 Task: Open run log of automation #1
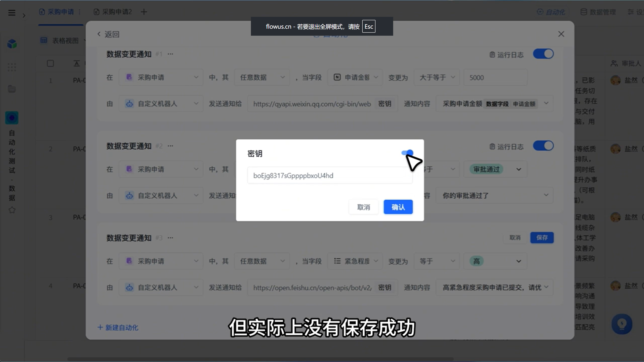506,55
